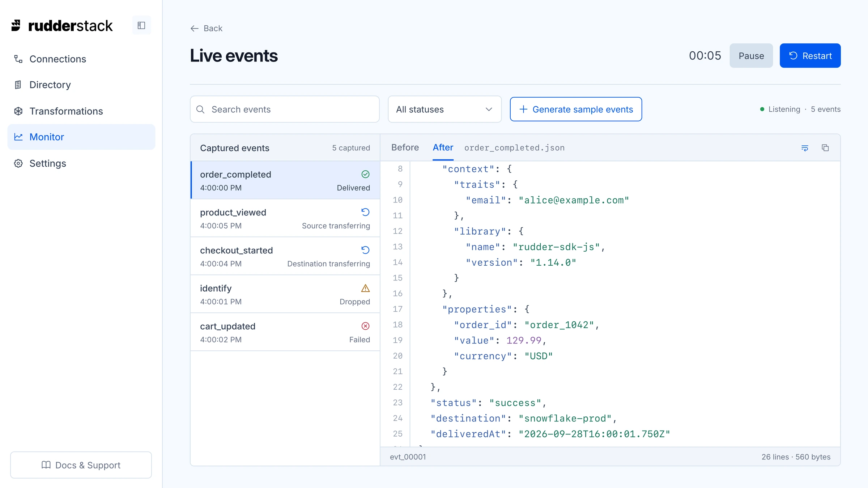Click the order_completed.json file name
The height and width of the screenshot is (488, 868).
(514, 148)
